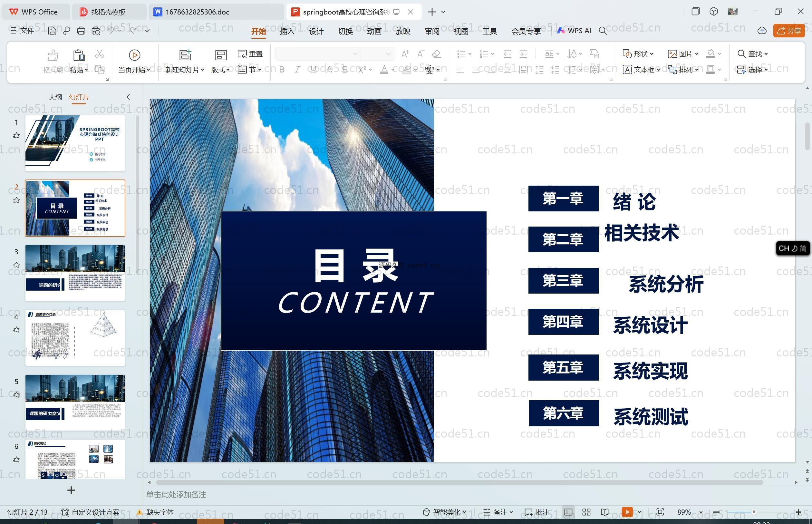Click the New Slide (新建幻灯片) icon
Screen dimensions: 812x524
185,55
